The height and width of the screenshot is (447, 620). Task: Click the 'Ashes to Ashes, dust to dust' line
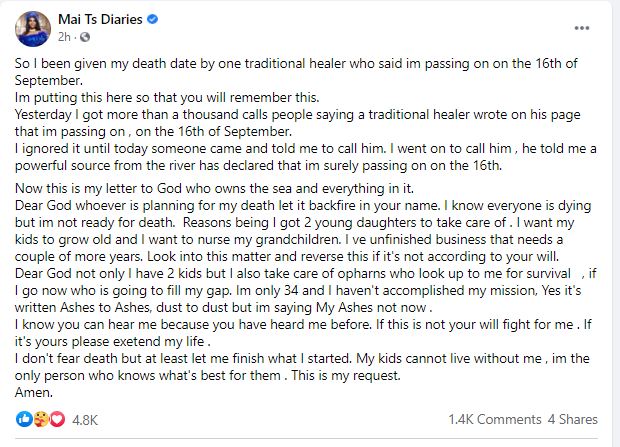point(223,307)
